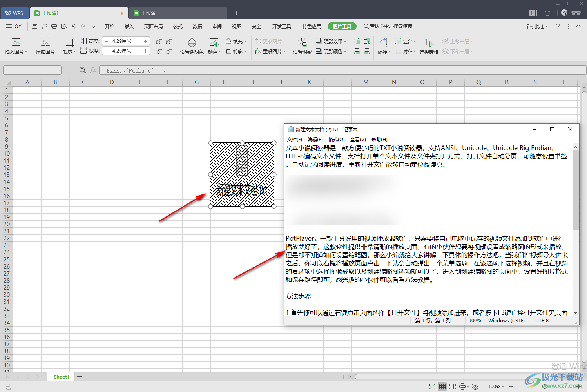The image size is (587, 392).
Task: Open Picture Tools (图片工具) tab
Action: (342, 26)
